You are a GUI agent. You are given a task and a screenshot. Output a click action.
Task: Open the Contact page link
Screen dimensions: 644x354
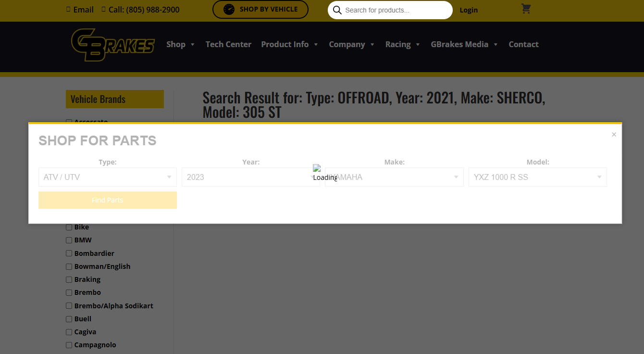[523, 44]
